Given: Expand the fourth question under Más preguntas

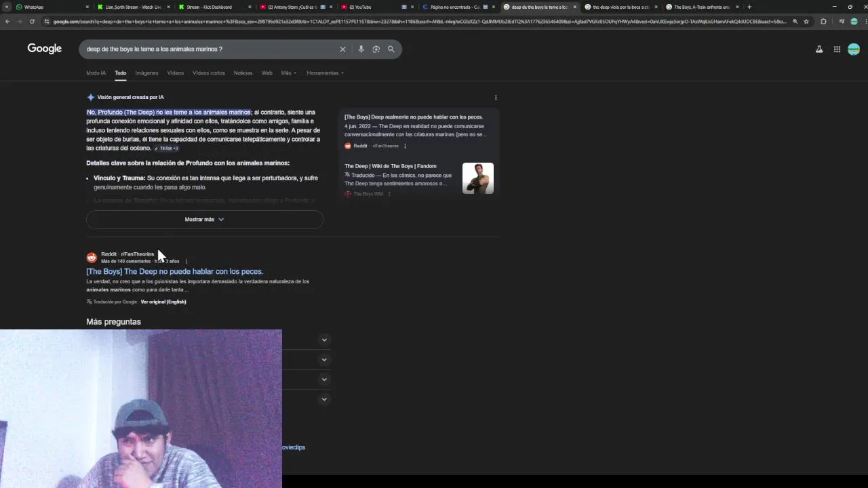Looking at the screenshot, I should [x=324, y=399].
